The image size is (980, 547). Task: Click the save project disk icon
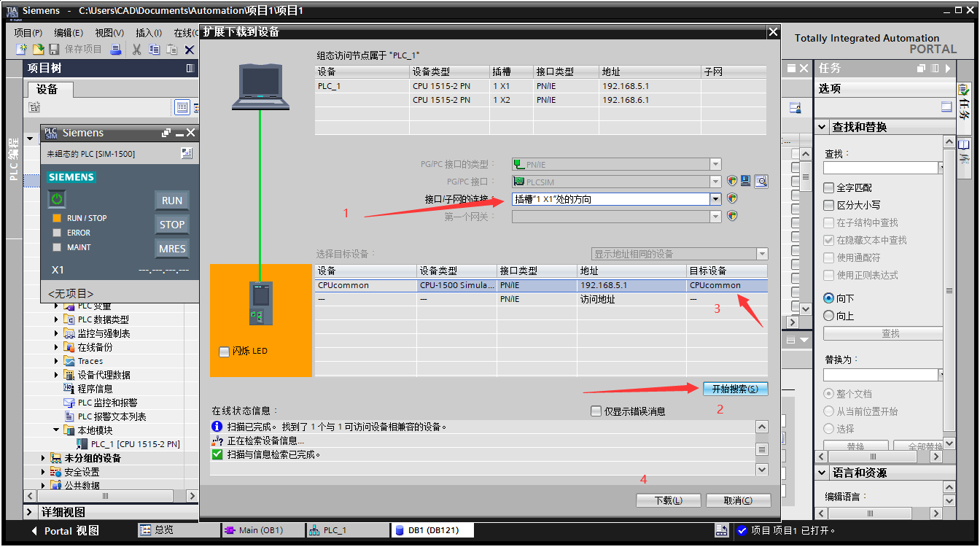pos(53,49)
